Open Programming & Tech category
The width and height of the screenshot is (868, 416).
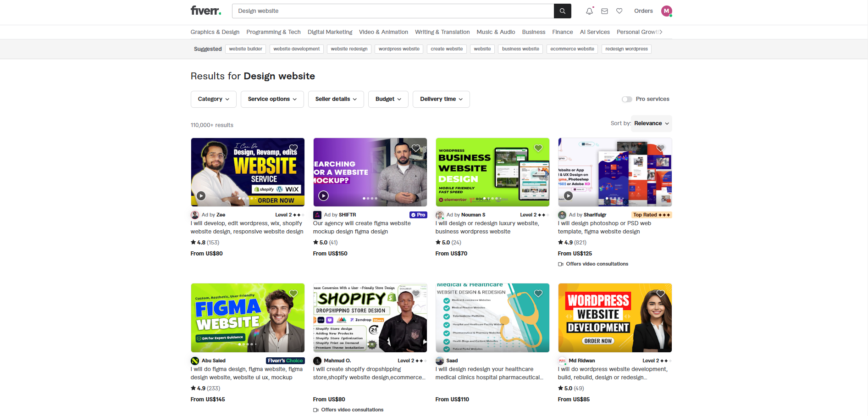[274, 32]
